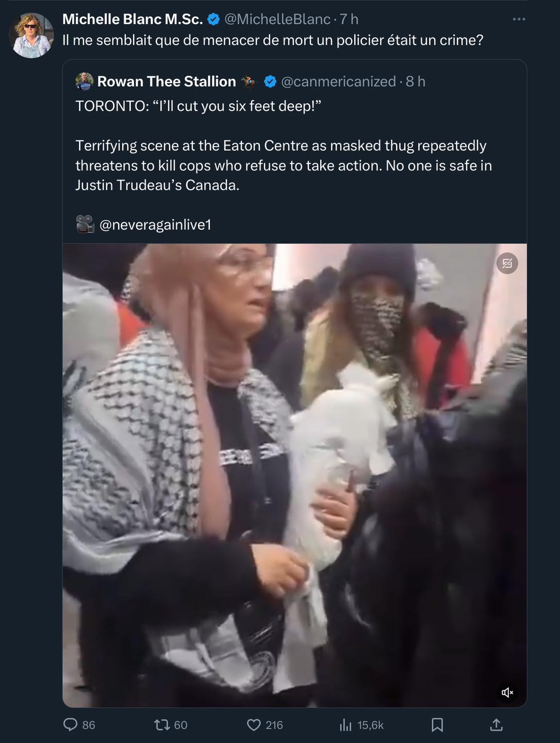Open Michelle Blanc's profile avatar
Screen dimensions: 560x743
tap(31, 35)
